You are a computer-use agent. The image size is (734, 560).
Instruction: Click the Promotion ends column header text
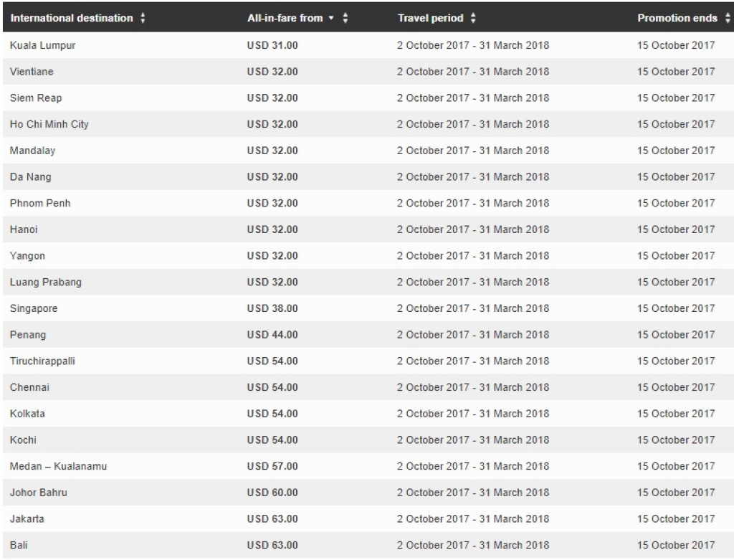pyautogui.click(x=677, y=18)
